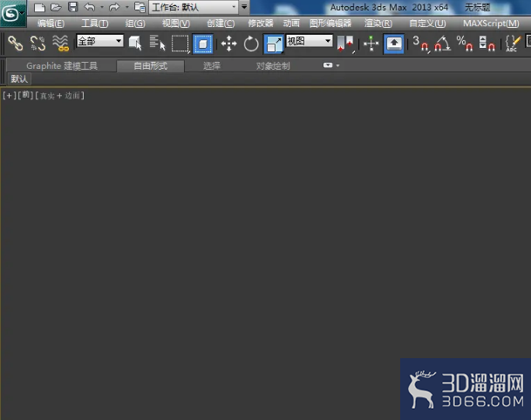
Task: Open the reference coordinate system 视图 dropdown
Action: [x=310, y=41]
